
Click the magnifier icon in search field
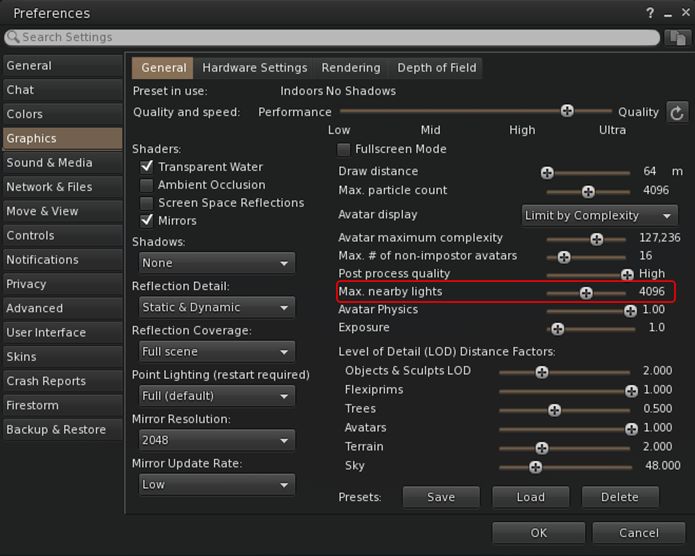(13, 37)
